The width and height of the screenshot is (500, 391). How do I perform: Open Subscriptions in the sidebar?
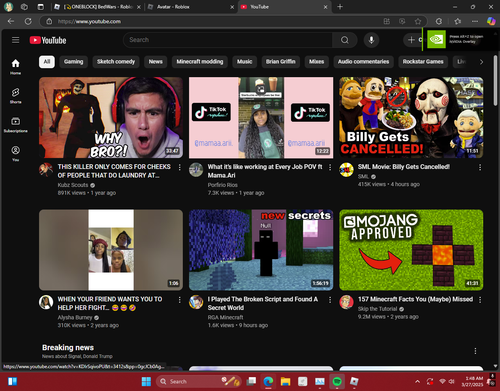pyautogui.click(x=15, y=125)
